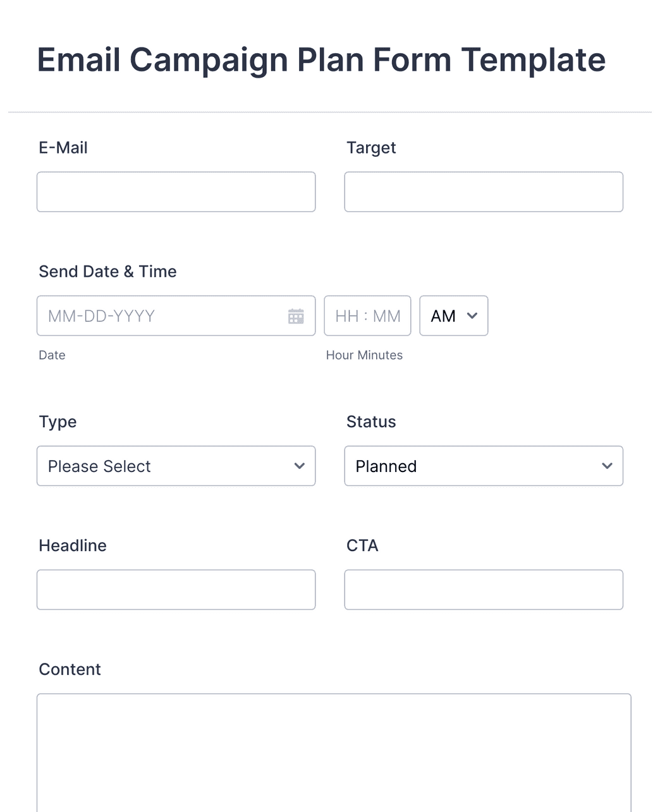Open the calendar date picker icon
The height and width of the screenshot is (812, 660).
[297, 315]
